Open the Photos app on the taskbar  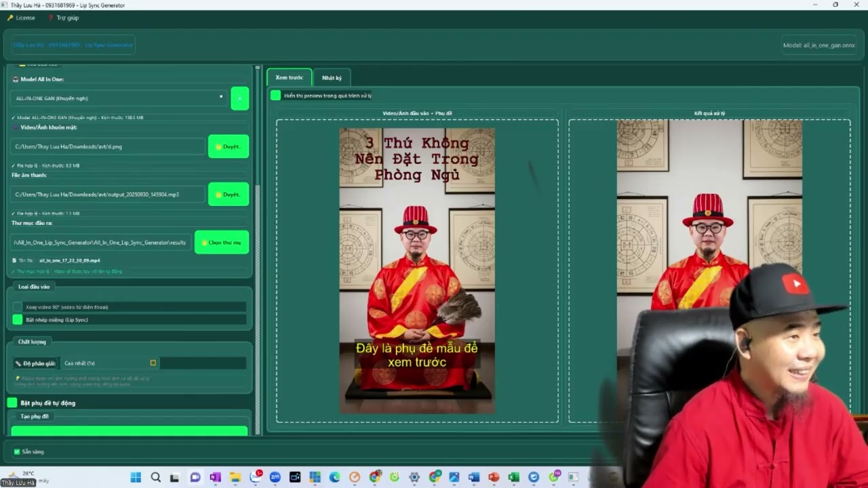454,477
